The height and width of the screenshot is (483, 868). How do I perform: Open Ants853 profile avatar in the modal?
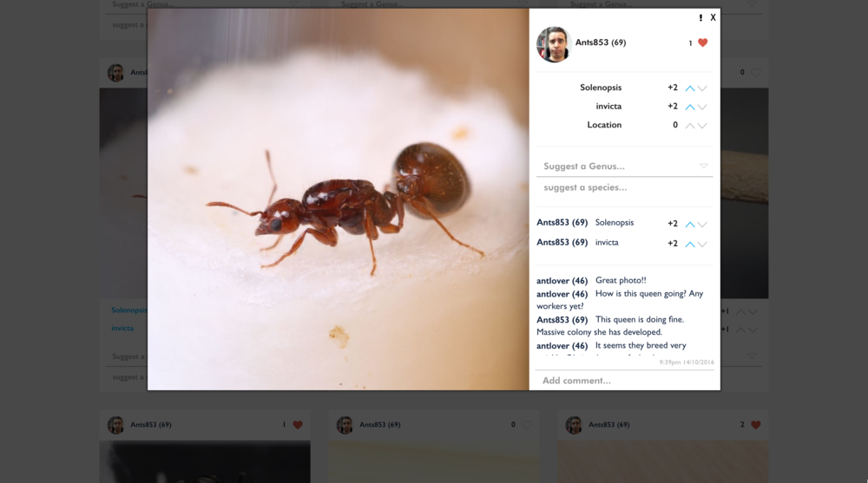point(553,44)
